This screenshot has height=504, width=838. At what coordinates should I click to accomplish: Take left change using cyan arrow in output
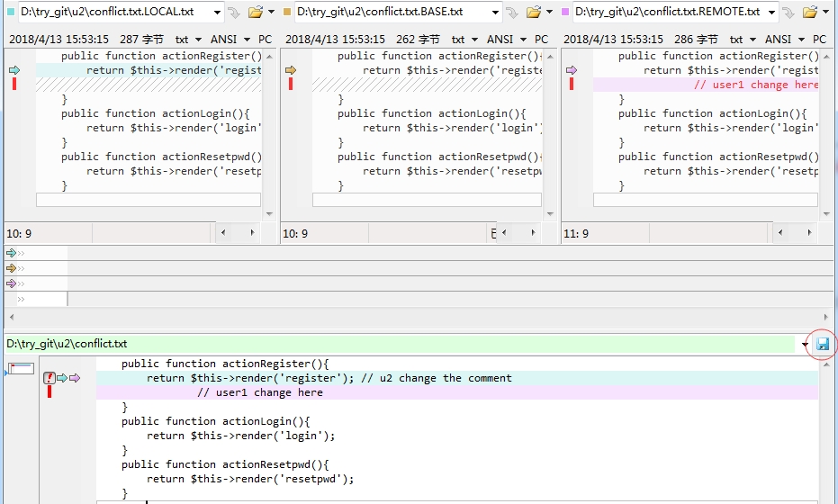point(62,378)
